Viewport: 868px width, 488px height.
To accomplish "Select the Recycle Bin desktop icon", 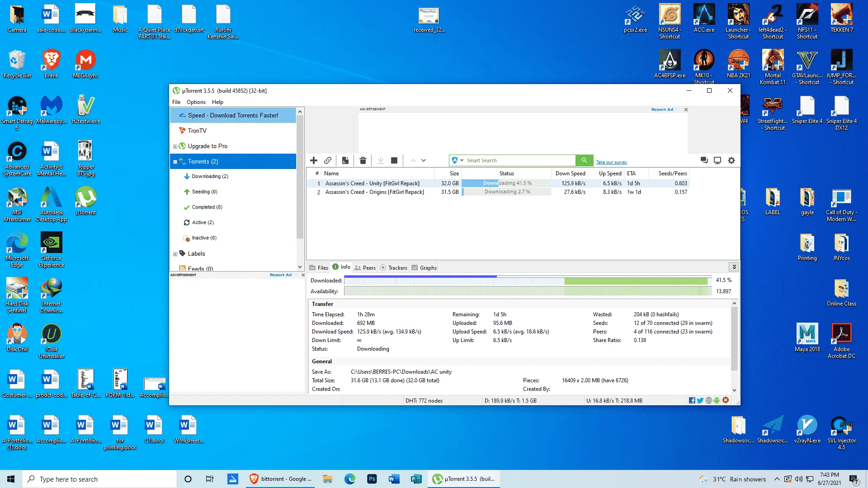I will (17, 64).
